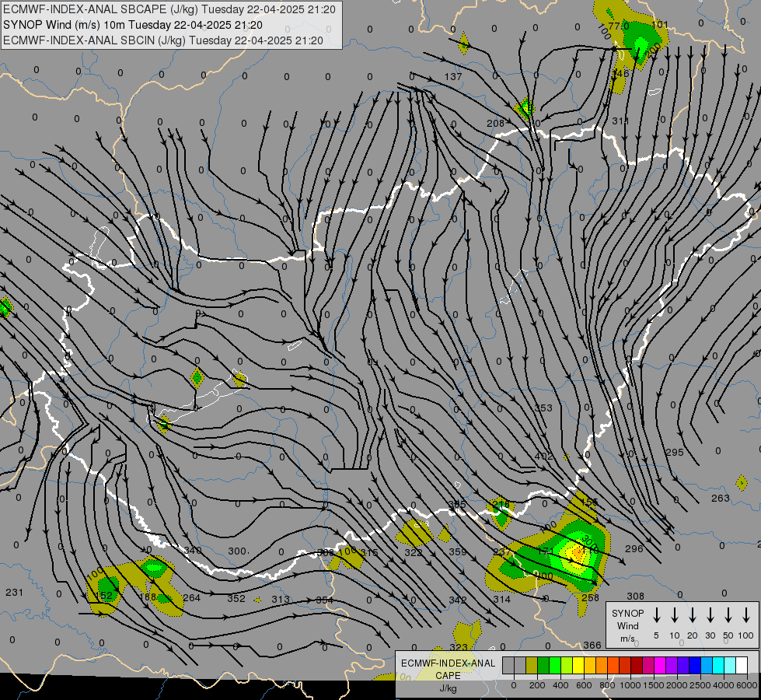This screenshot has width=761, height=700.
Task: Click the ECMWF-INDEX-ANAL CAPE legend title
Action: click(448, 670)
